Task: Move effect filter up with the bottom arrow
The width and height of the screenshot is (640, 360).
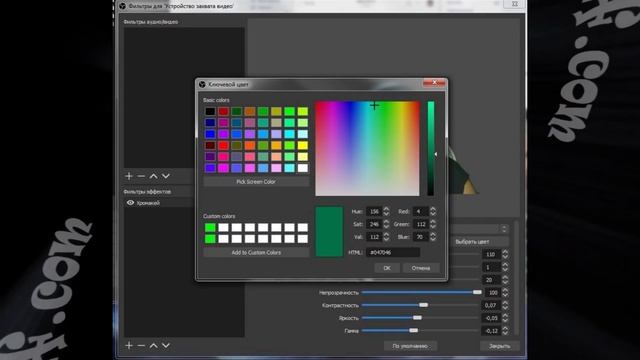Action: (x=153, y=345)
